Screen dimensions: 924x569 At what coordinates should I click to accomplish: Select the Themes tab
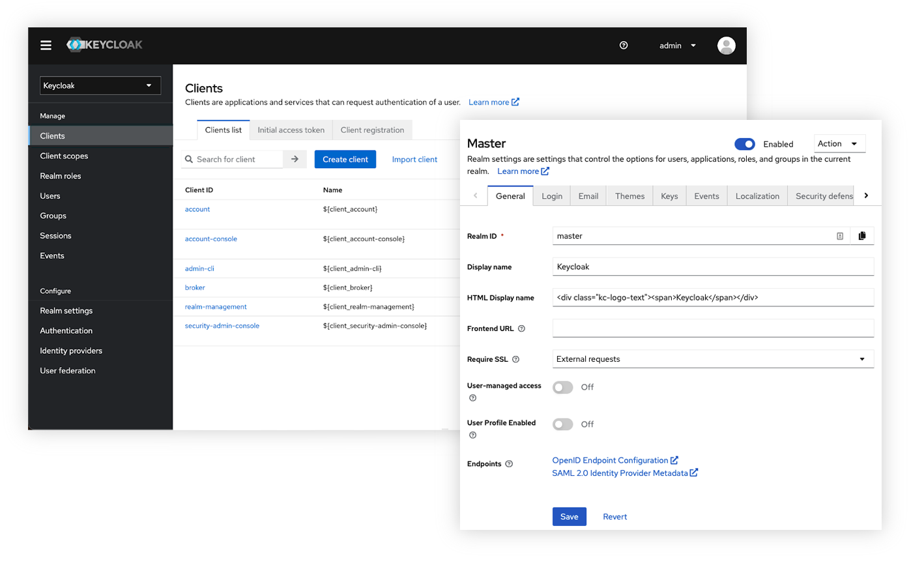coord(629,196)
